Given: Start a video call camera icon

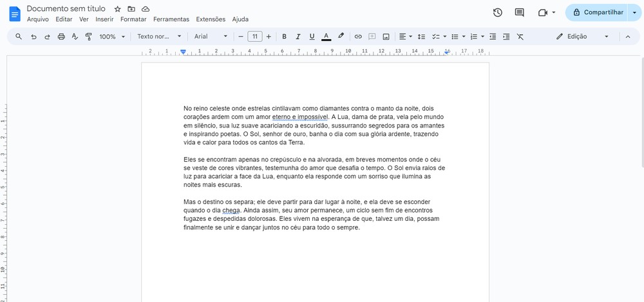Looking at the screenshot, I should [x=542, y=13].
